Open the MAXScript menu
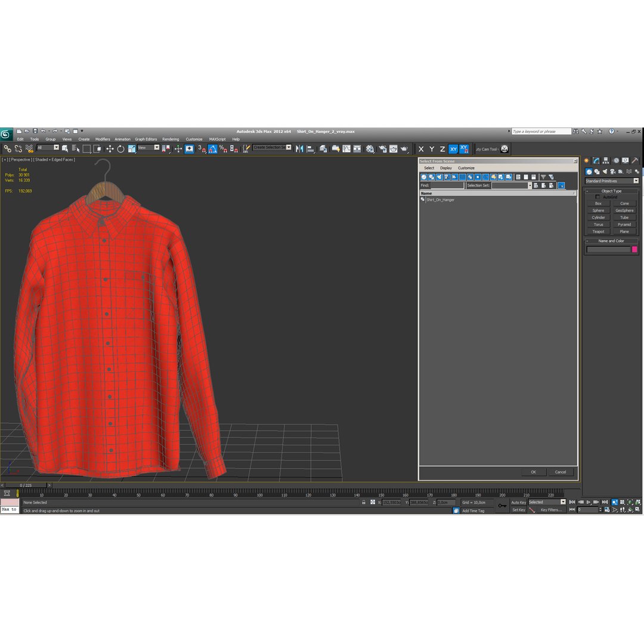The width and height of the screenshot is (644, 644). [217, 139]
